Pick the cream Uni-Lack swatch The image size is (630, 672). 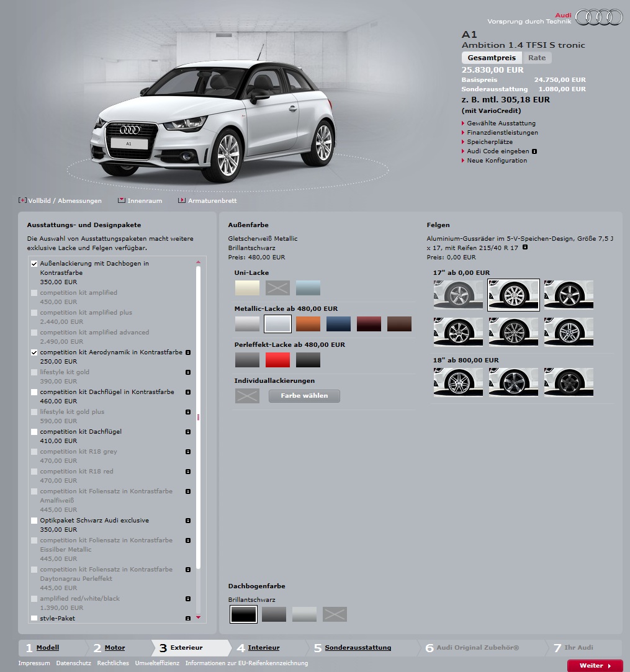tap(247, 288)
